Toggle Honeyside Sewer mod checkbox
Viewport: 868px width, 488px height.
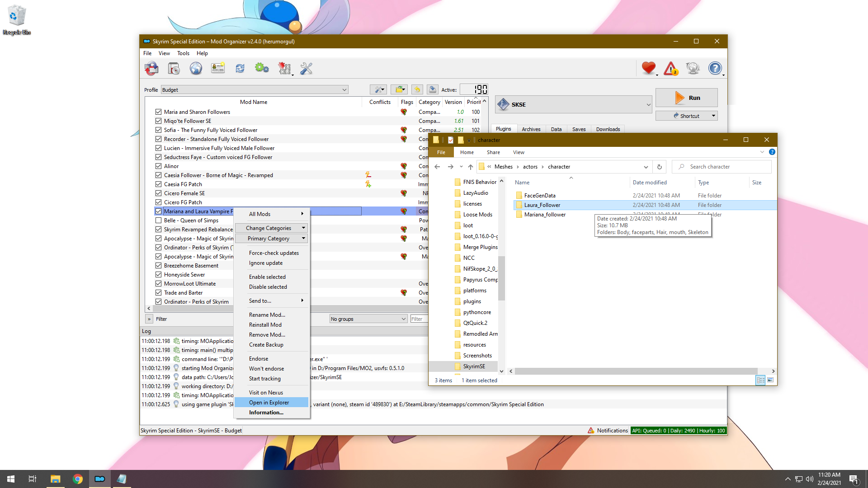click(x=158, y=274)
